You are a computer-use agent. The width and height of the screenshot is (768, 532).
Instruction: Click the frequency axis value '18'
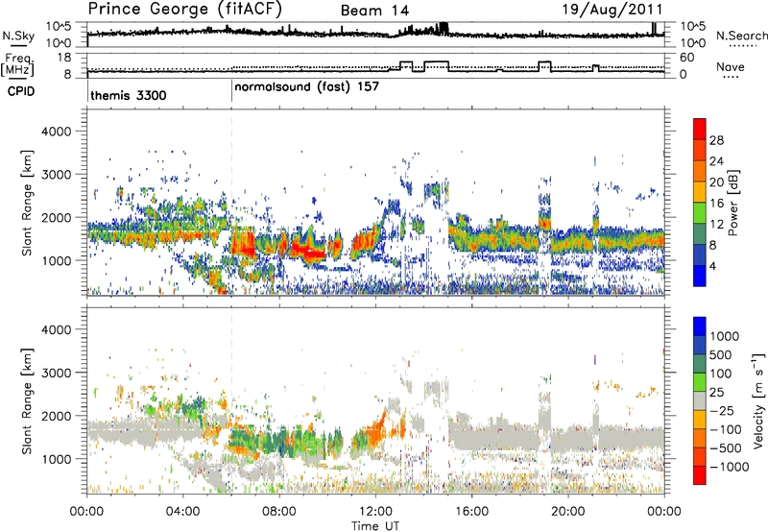63,58
